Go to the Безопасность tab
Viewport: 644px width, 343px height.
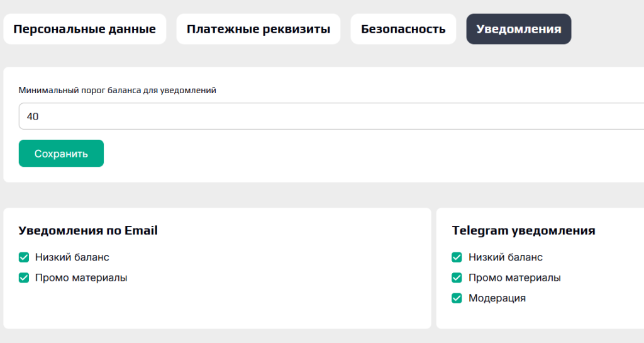point(403,29)
